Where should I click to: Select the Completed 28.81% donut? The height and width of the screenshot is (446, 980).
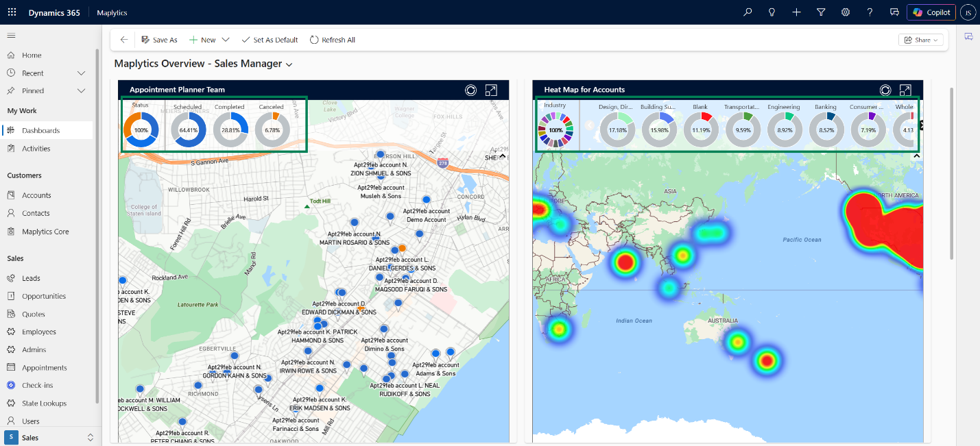click(230, 129)
